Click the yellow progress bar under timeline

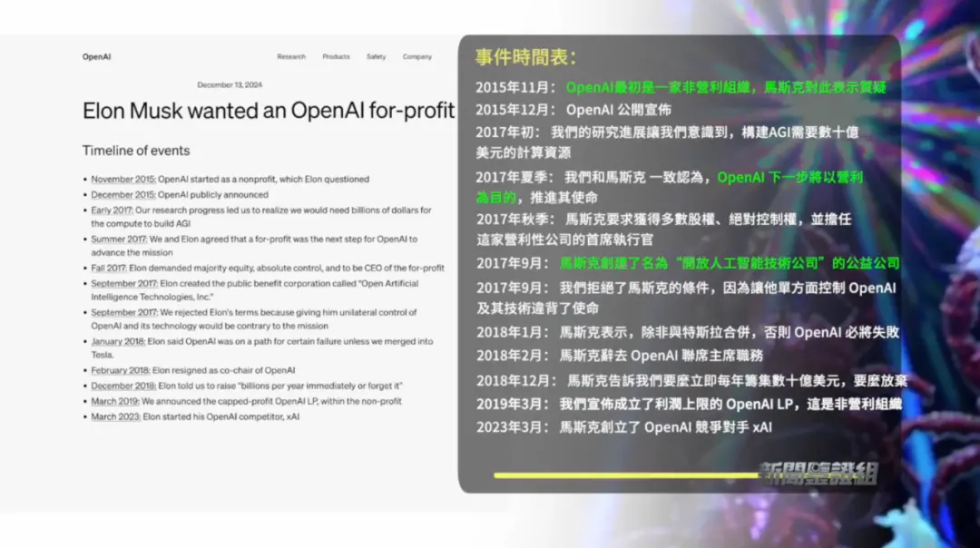[626, 475]
